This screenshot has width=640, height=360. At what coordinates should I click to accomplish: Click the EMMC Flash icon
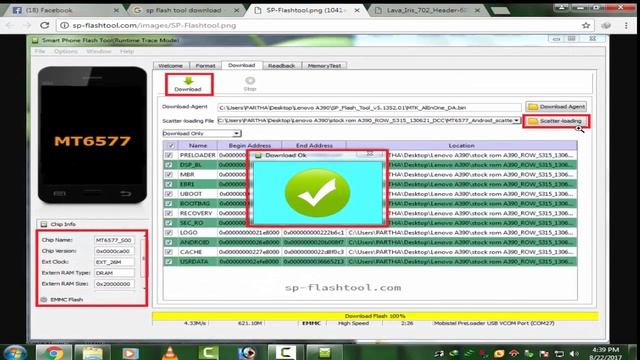point(44,300)
